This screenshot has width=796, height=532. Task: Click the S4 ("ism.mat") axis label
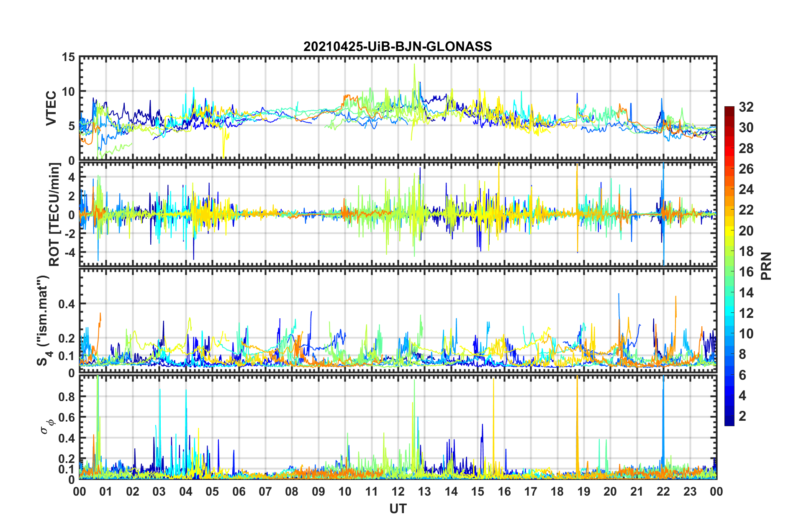(44, 320)
